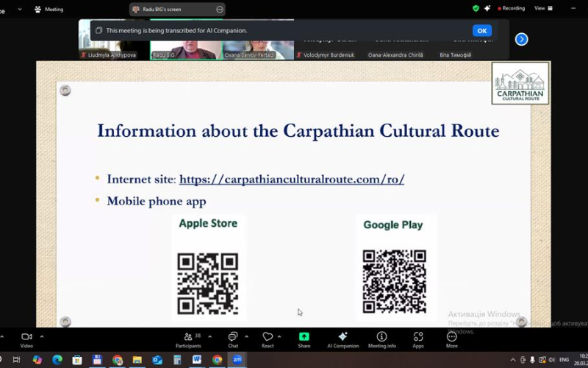The height and width of the screenshot is (368, 588).
Task: Open the floppy disk app in taskbar
Action: coord(97,360)
